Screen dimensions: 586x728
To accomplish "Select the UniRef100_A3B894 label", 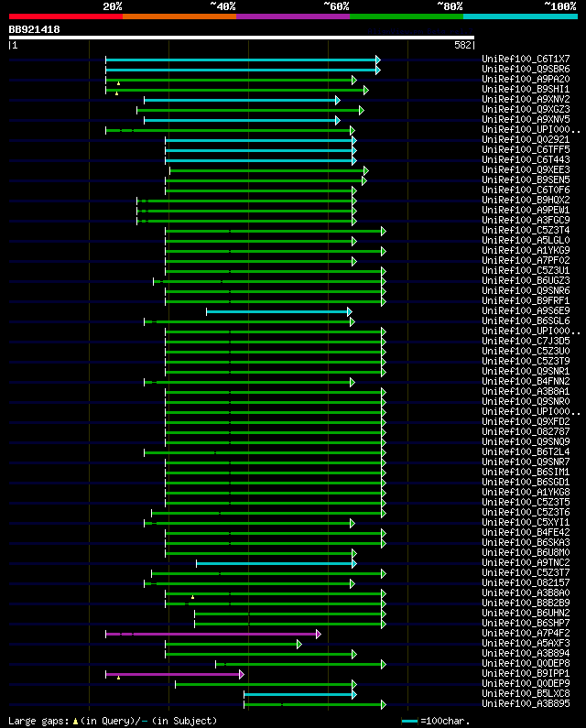I will coord(526,653).
